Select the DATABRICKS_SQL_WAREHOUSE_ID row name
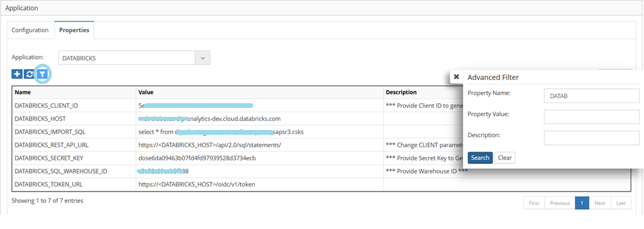This screenshot has height=229, width=644. click(61, 171)
